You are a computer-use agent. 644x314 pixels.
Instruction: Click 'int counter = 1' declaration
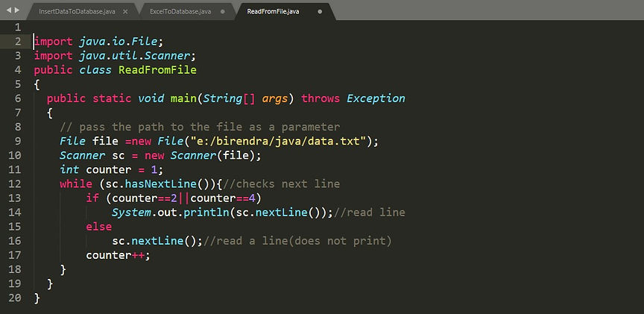(108, 170)
